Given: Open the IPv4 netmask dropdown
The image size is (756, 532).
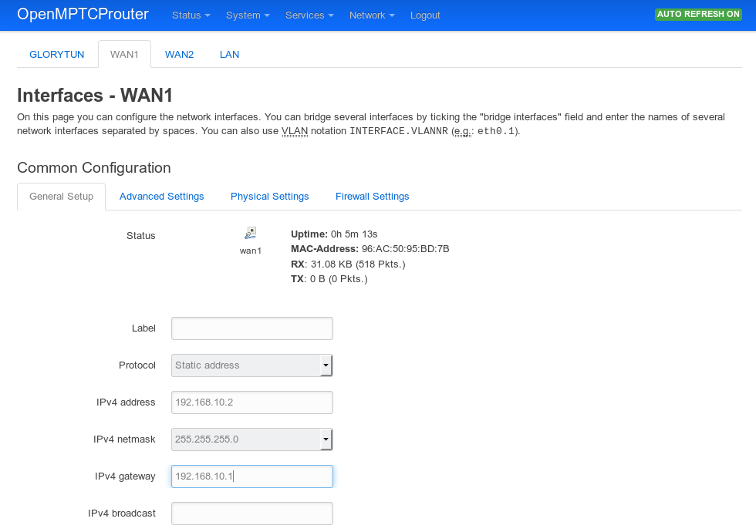Looking at the screenshot, I should click(x=251, y=439).
